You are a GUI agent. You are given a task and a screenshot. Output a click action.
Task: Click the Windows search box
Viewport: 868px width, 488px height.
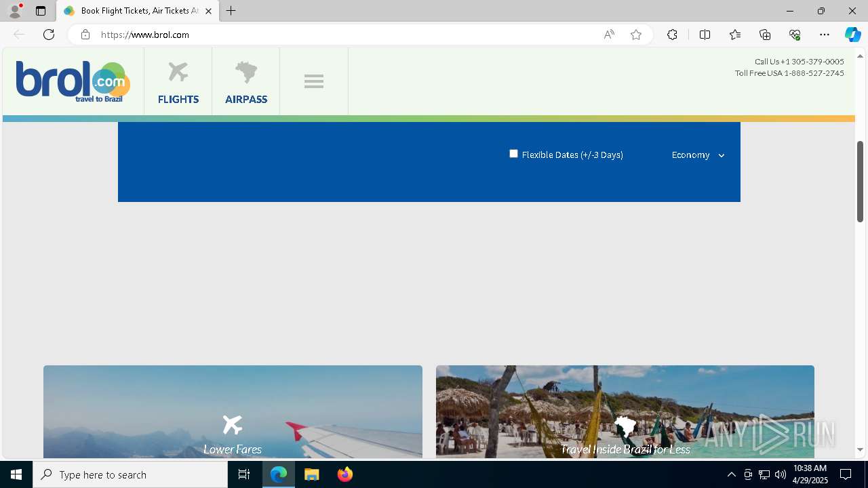[130, 474]
